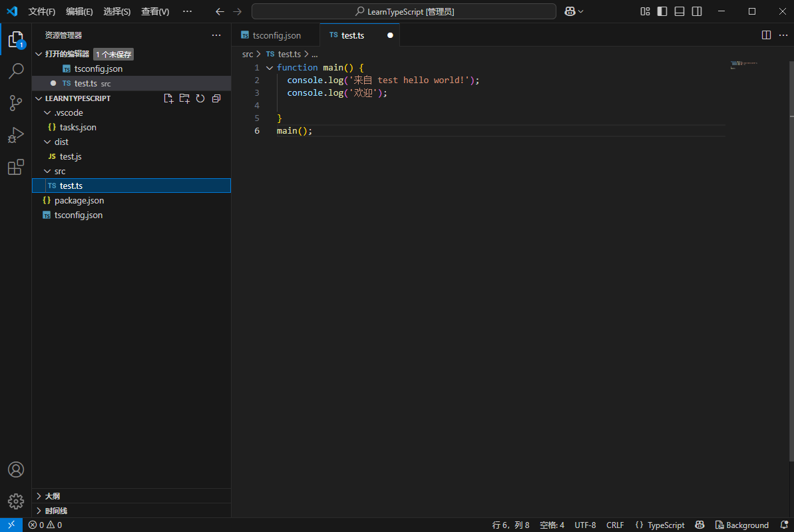Open the 文件(F) menu
Viewport: 794px width, 532px height.
pyautogui.click(x=42, y=11)
